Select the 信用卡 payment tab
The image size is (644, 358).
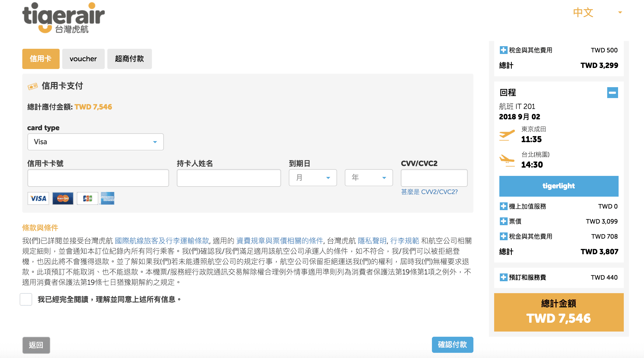41,59
